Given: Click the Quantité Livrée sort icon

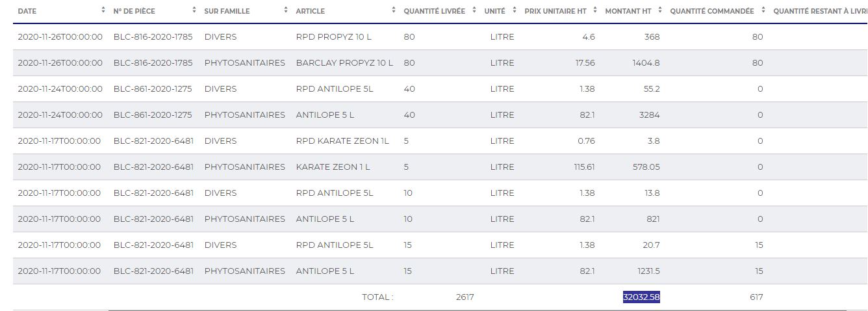Looking at the screenshot, I should [475, 10].
